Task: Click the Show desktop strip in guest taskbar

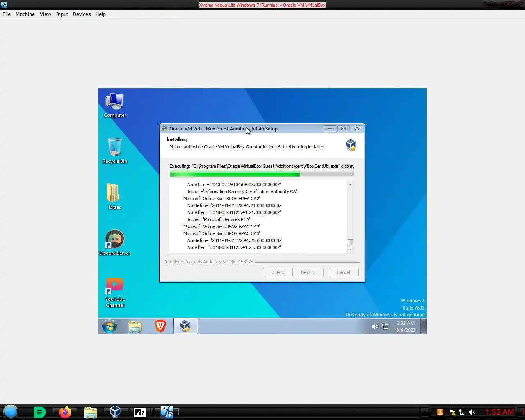Action: click(424, 326)
